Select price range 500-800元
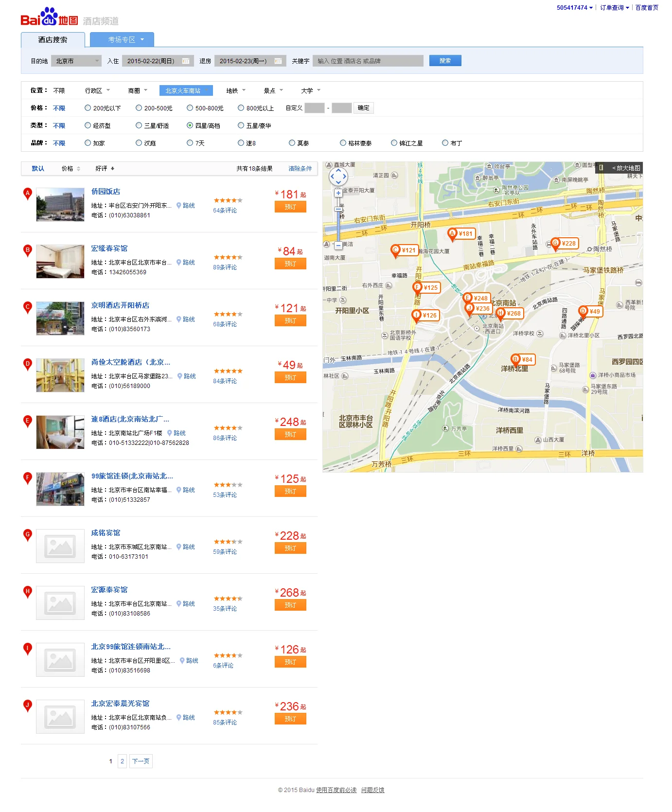672x812 pixels. coord(190,108)
